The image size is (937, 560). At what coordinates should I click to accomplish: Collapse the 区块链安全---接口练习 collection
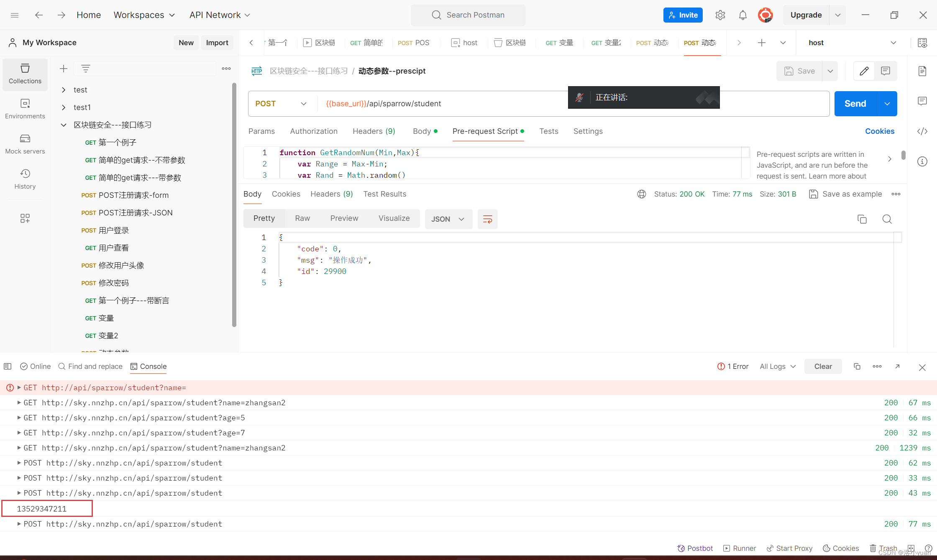(x=64, y=125)
